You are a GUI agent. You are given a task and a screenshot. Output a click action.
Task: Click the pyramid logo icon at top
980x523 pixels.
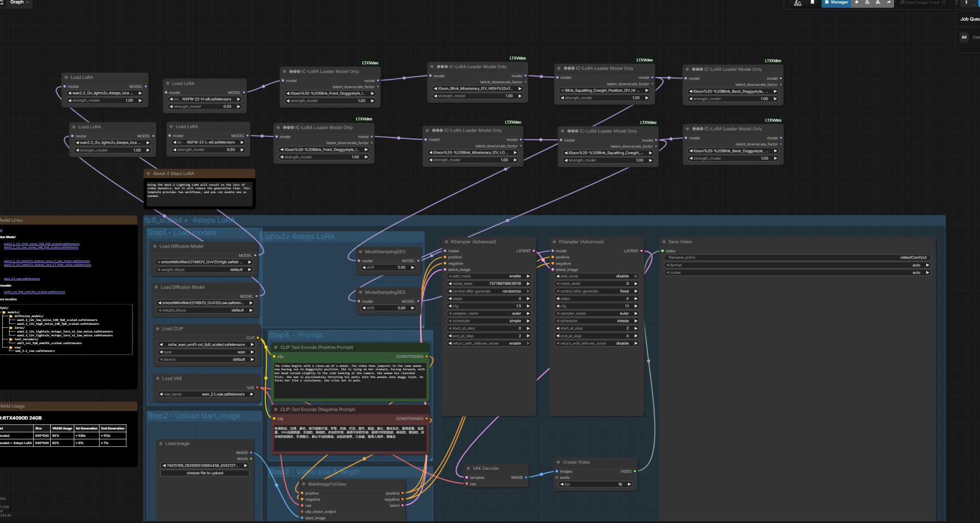click(x=797, y=3)
